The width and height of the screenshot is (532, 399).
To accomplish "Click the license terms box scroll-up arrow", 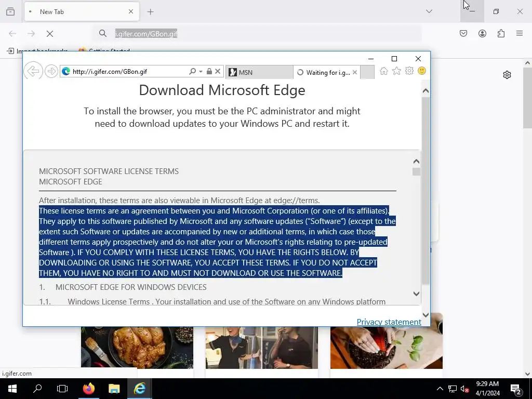I will (416, 162).
